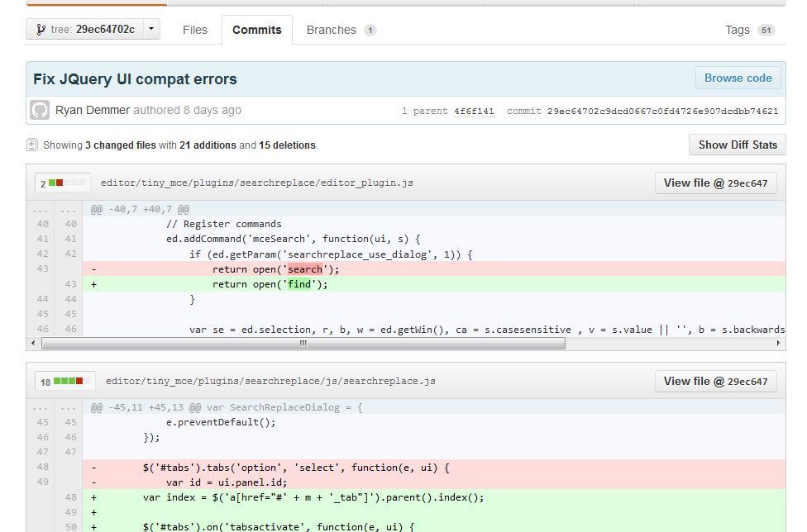Screen dimensions: 807x532
Task: Click the Browse code button
Action: (x=738, y=78)
